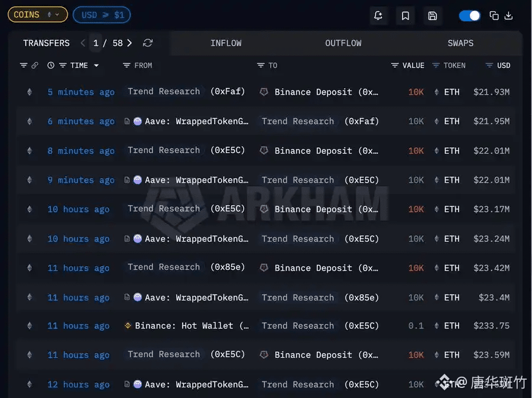This screenshot has width=532, height=398.
Task: Open the VALUE column filter
Action: (395, 66)
